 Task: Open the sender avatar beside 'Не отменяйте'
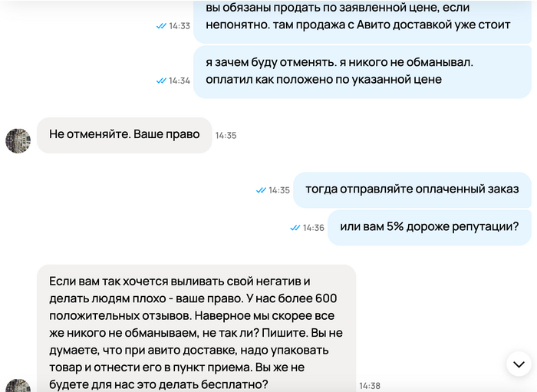point(18,140)
